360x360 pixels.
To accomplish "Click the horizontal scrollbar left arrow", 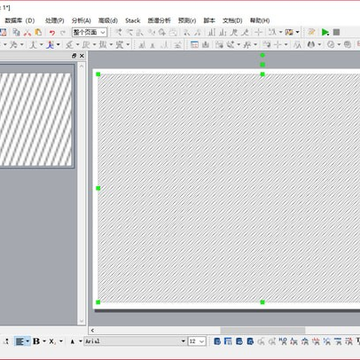I will (92, 330).
